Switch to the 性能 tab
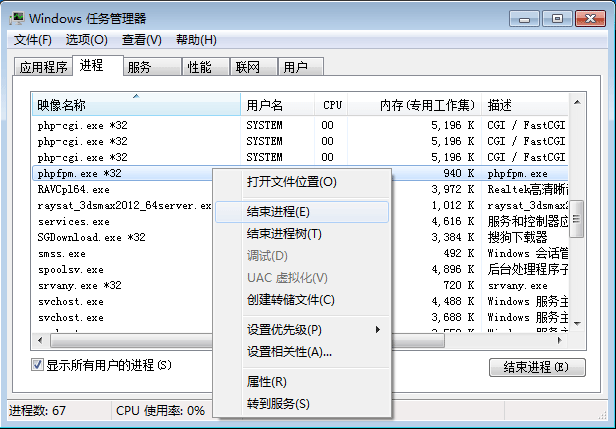The height and width of the screenshot is (429, 616). pos(206,67)
